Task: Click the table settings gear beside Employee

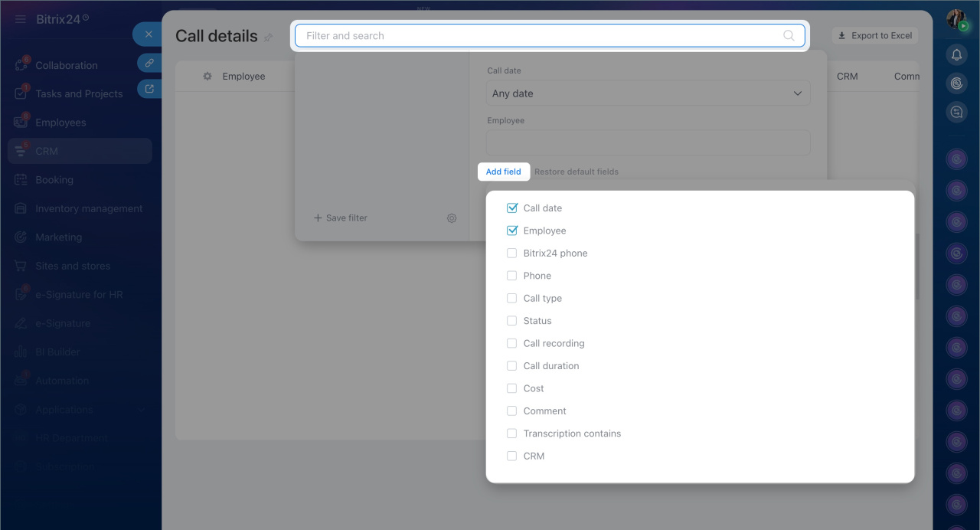Action: 207,77
